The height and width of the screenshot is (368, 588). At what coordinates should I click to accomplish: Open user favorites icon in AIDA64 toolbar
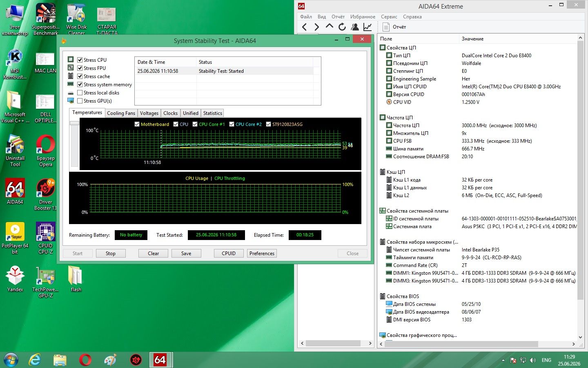355,27
